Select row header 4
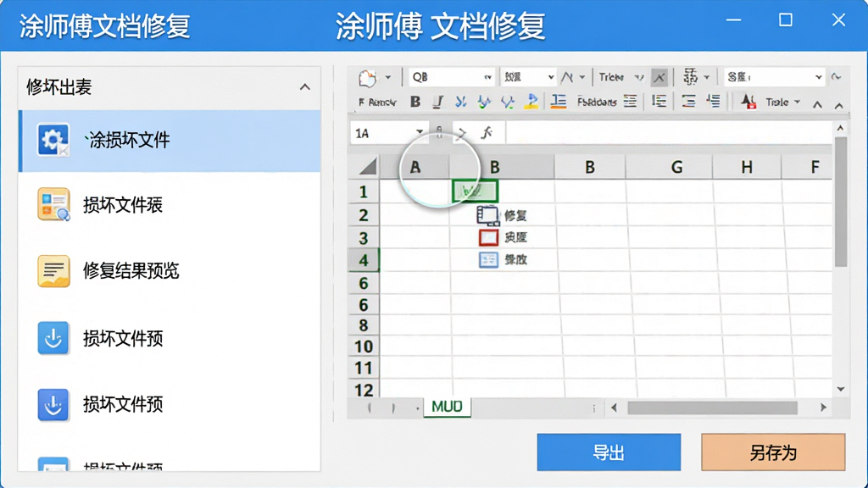 pyautogui.click(x=364, y=260)
